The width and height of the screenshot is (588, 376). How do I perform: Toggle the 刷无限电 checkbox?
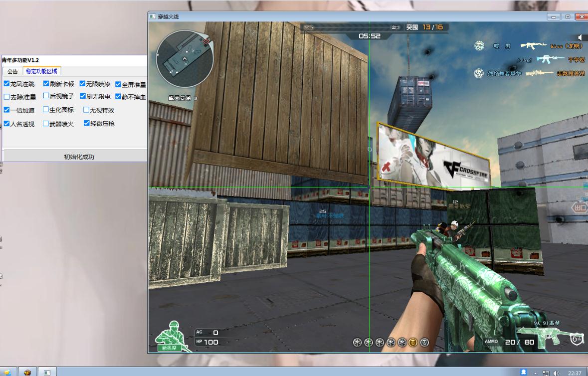click(x=83, y=96)
